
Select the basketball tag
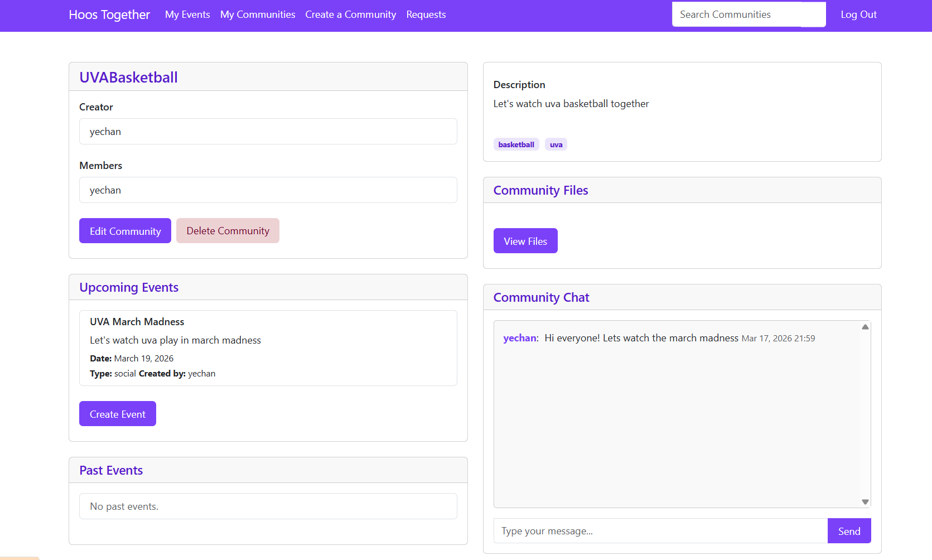(516, 144)
